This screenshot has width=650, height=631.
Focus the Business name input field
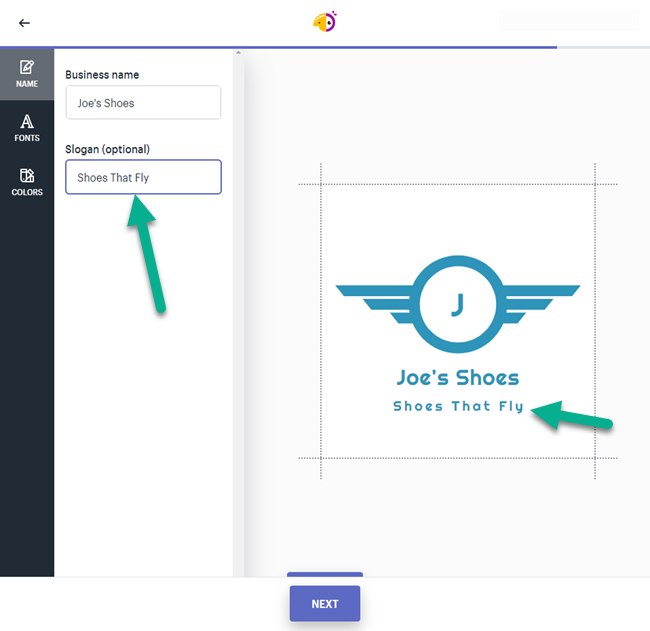point(143,103)
